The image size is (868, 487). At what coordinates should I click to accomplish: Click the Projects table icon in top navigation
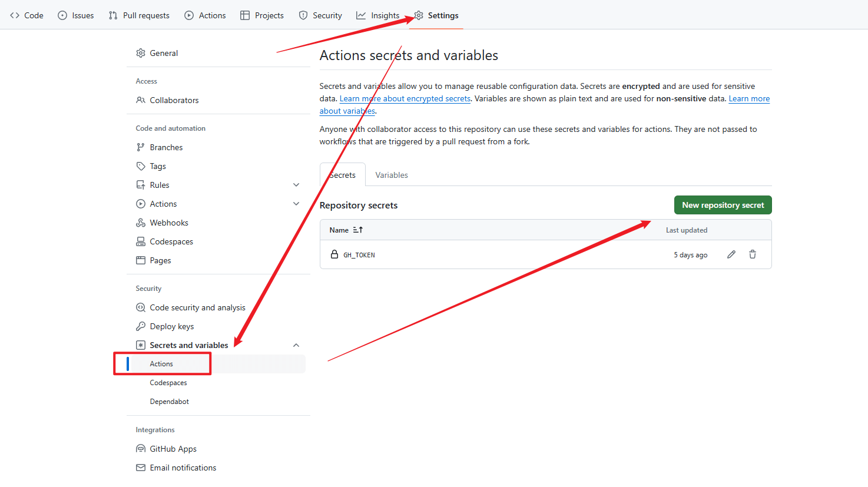tap(245, 15)
